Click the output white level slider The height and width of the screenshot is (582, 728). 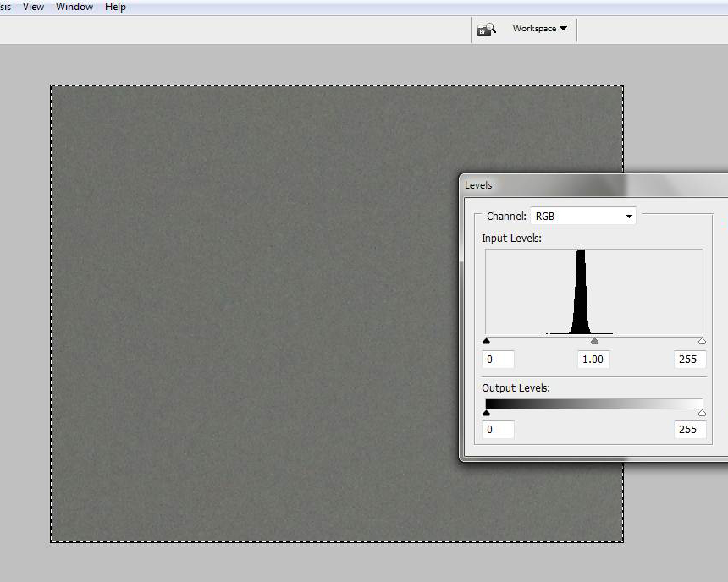coord(702,413)
